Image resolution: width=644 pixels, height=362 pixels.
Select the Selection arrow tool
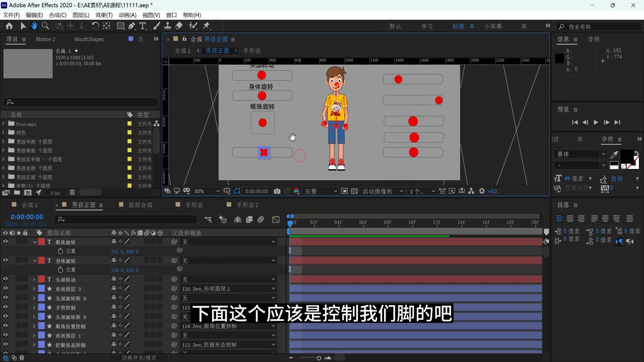click(x=23, y=26)
